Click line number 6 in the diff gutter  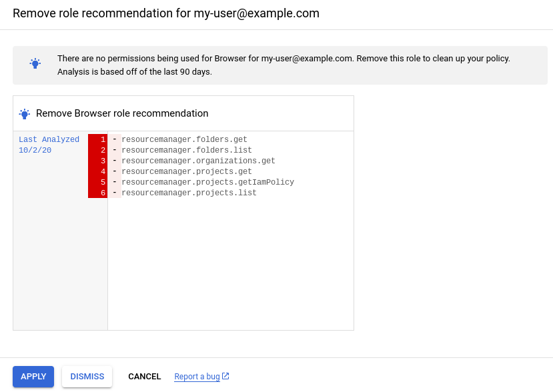click(103, 193)
